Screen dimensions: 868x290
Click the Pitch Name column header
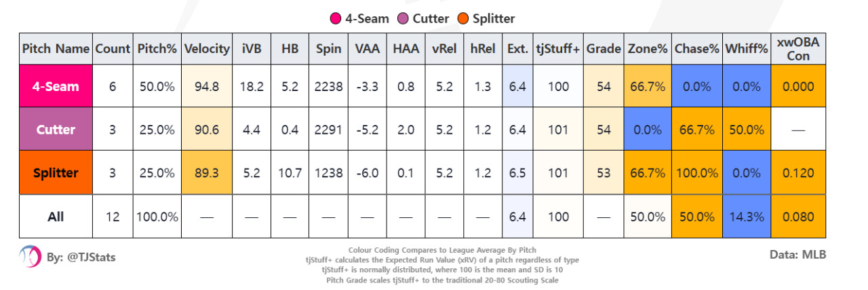(56, 49)
